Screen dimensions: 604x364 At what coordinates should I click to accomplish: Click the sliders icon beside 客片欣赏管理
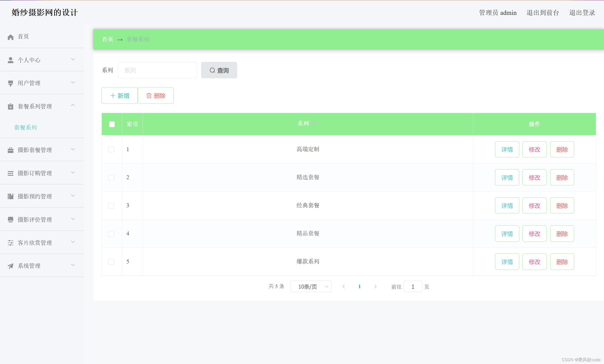[10, 243]
